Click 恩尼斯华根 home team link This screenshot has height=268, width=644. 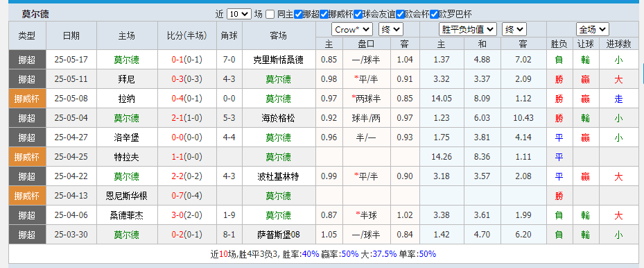(x=126, y=196)
